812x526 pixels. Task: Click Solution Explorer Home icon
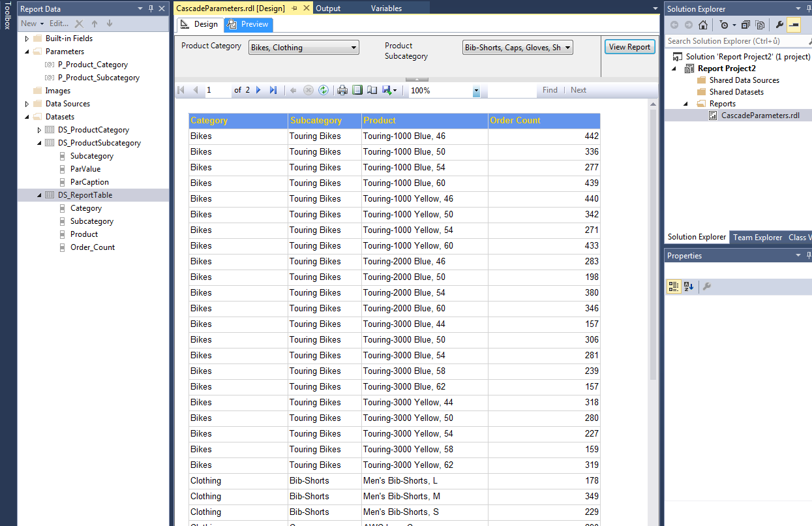[702, 25]
